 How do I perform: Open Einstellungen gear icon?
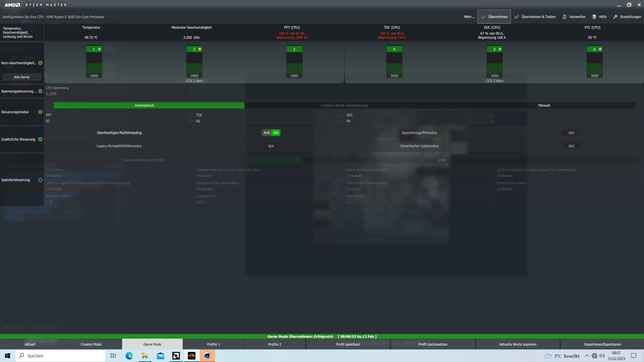point(615,17)
